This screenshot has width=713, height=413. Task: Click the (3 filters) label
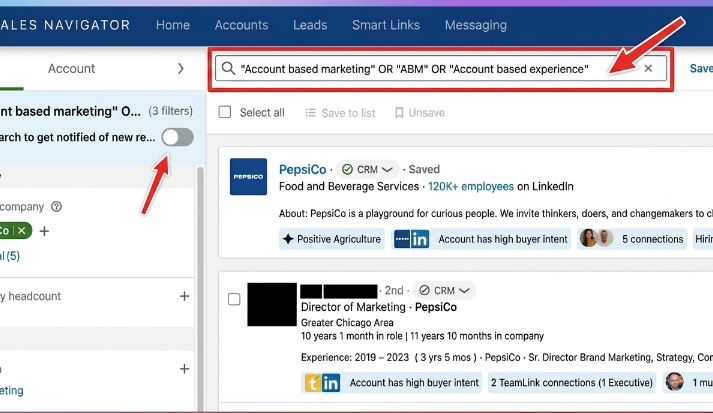pos(171,111)
